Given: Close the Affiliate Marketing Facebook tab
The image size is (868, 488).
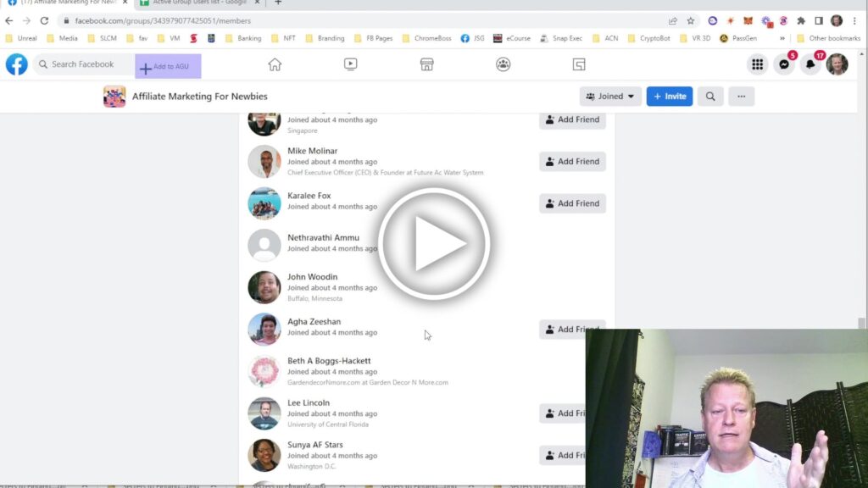Looking at the screenshot, I should pyautogui.click(x=125, y=3).
